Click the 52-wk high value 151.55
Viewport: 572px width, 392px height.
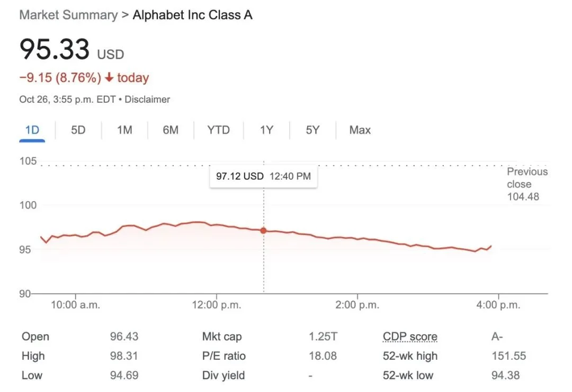509,356
